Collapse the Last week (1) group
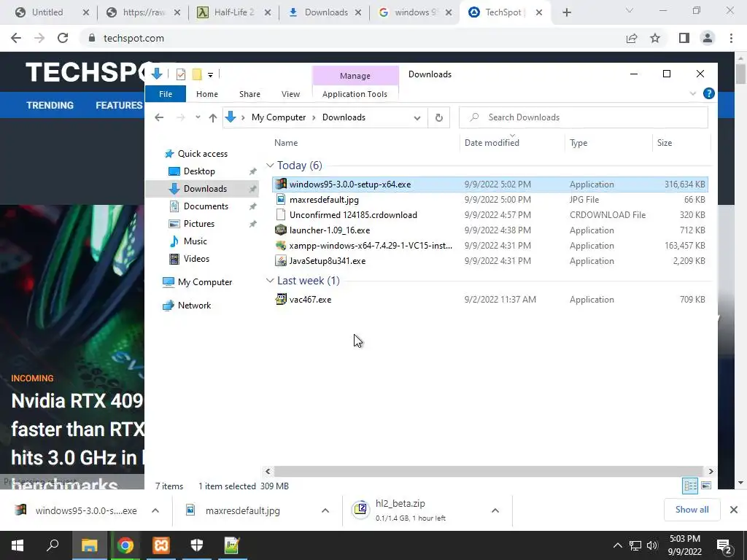The height and width of the screenshot is (560, 747). click(270, 281)
